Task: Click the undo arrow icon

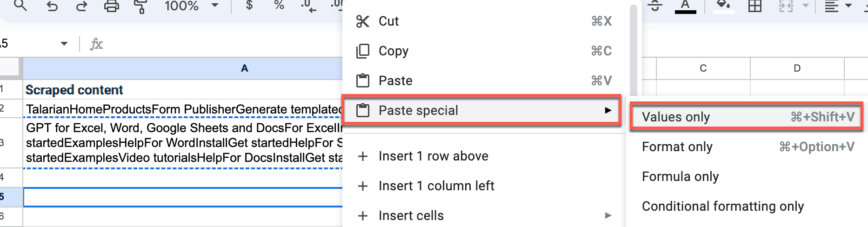Action: click(52, 6)
